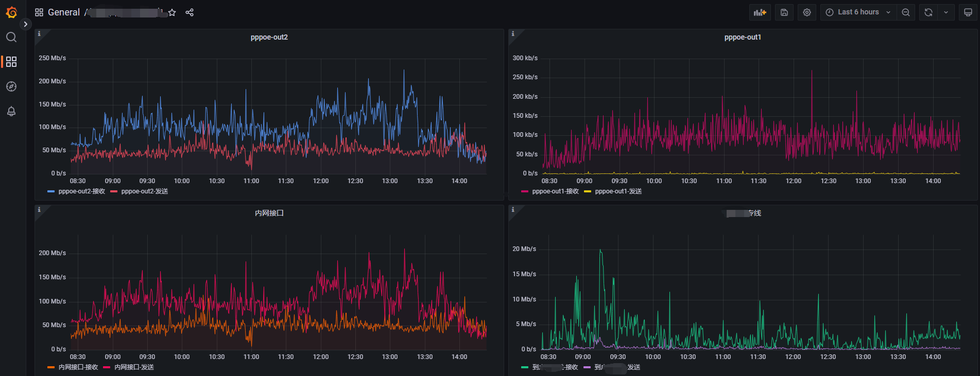Open the dashboard search icon
The height and width of the screenshot is (376, 980).
tap(11, 37)
